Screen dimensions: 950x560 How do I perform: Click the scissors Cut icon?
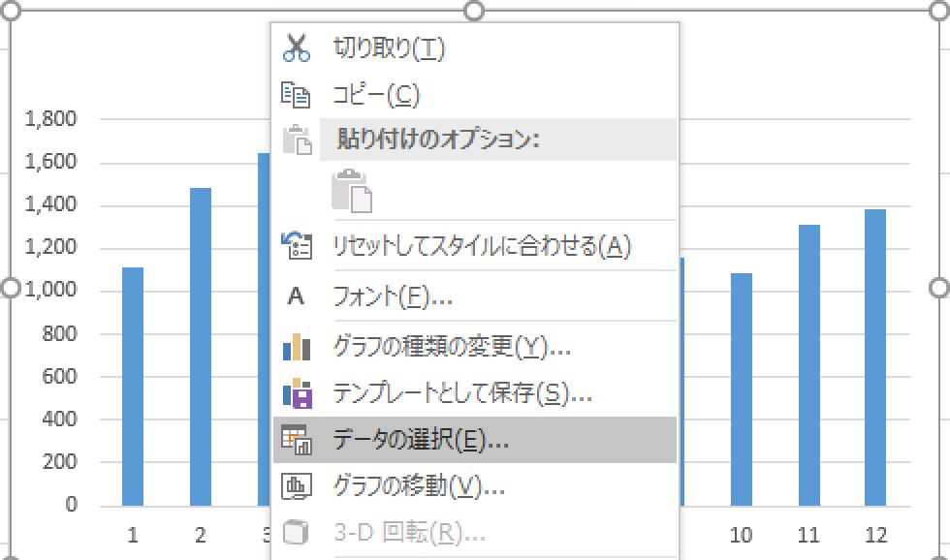click(297, 47)
